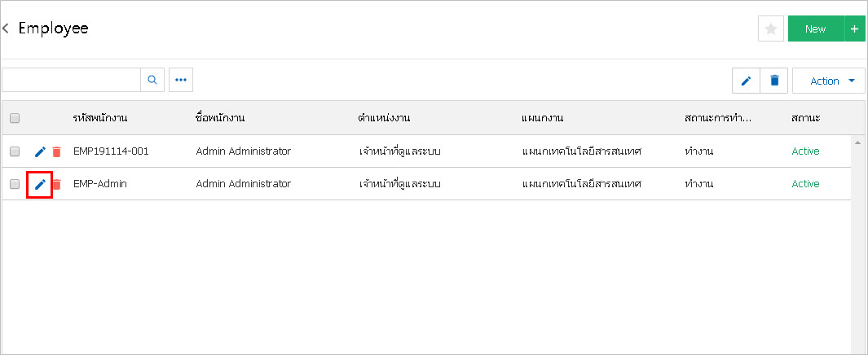Click the search magnifier icon
This screenshot has width=868, height=355.
[152, 80]
